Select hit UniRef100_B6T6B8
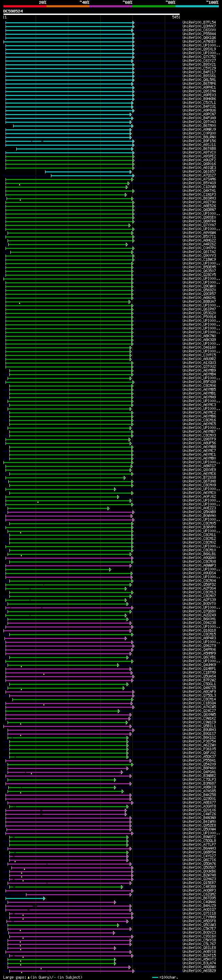 199,149
